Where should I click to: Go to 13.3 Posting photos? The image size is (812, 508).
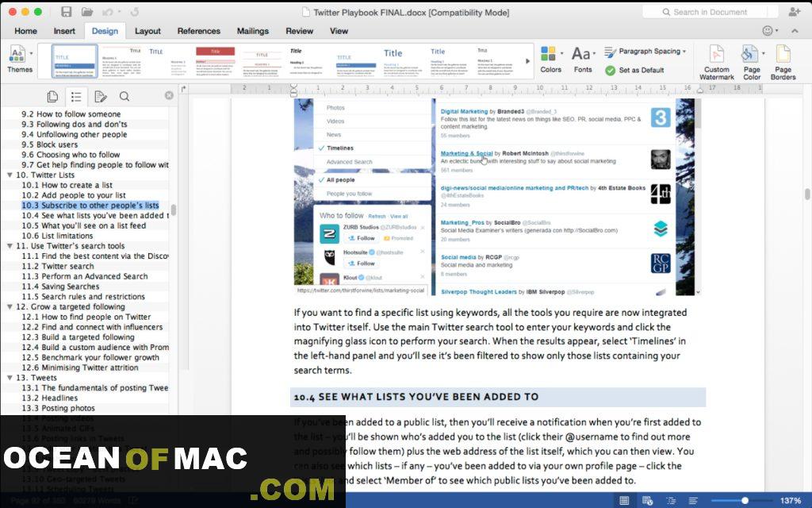click(58, 408)
